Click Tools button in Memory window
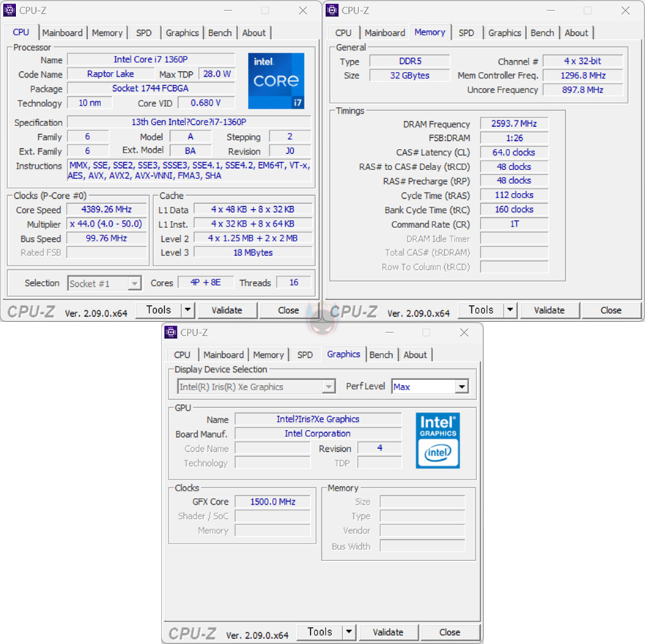This screenshot has width=645, height=644. click(481, 310)
